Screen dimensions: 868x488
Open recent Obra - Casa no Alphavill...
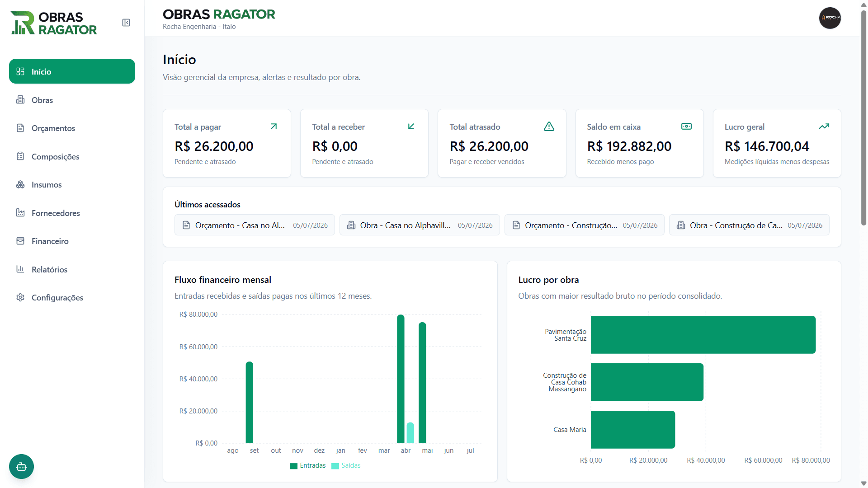click(x=420, y=225)
